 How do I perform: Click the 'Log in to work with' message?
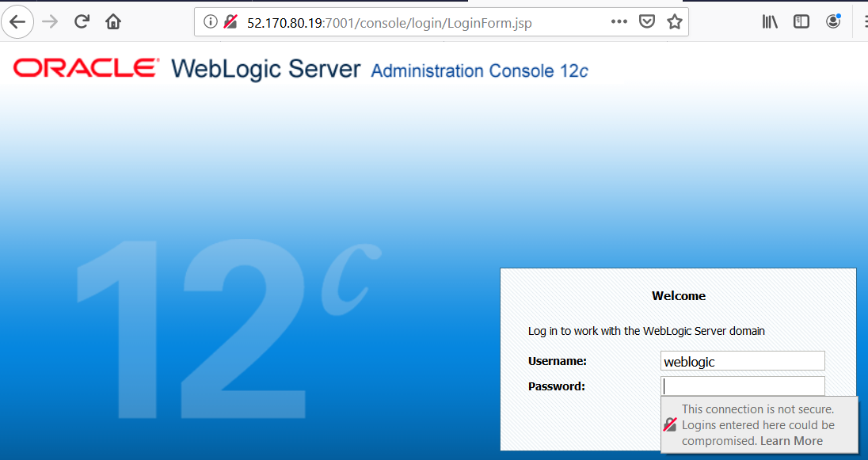click(x=646, y=331)
